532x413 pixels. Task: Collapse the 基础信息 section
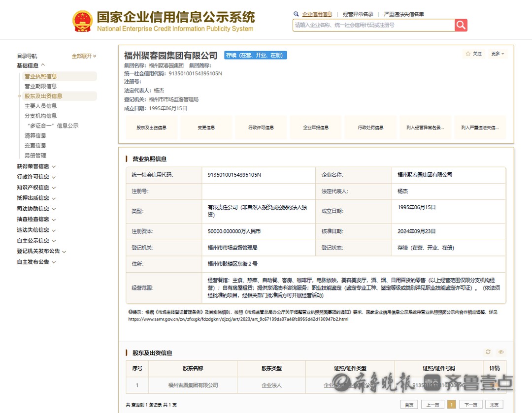[x=31, y=65]
